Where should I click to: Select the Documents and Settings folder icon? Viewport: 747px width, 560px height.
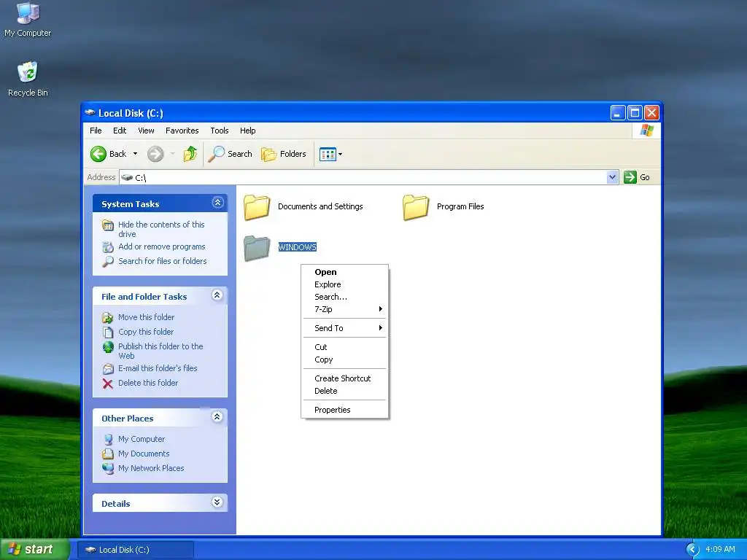258,207
